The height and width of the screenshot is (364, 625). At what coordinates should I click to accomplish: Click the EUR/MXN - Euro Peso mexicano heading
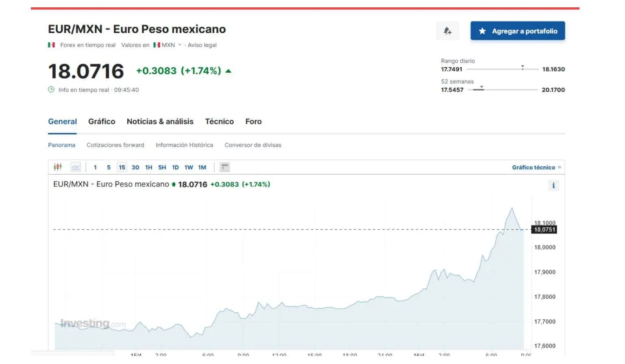137,29
